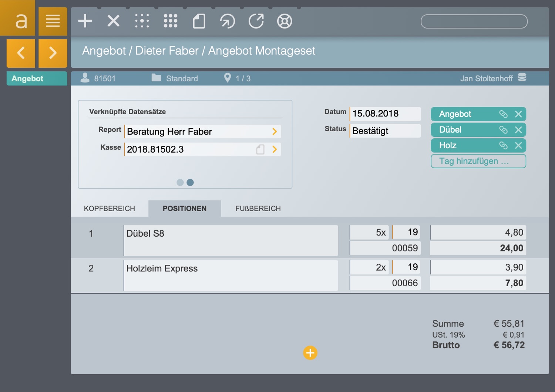Click the link icon on the Holz tag
Viewport: 555px width, 392px height.
(503, 145)
